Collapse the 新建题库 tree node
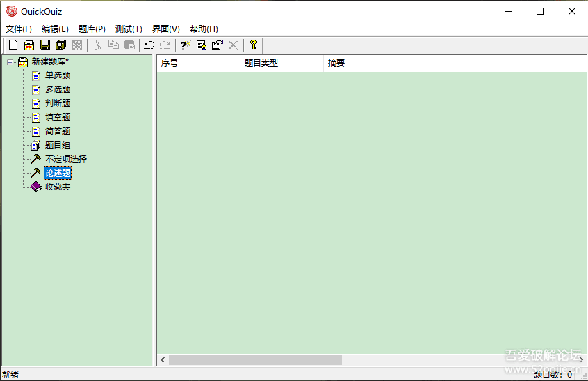The width and height of the screenshot is (588, 381). [x=10, y=62]
